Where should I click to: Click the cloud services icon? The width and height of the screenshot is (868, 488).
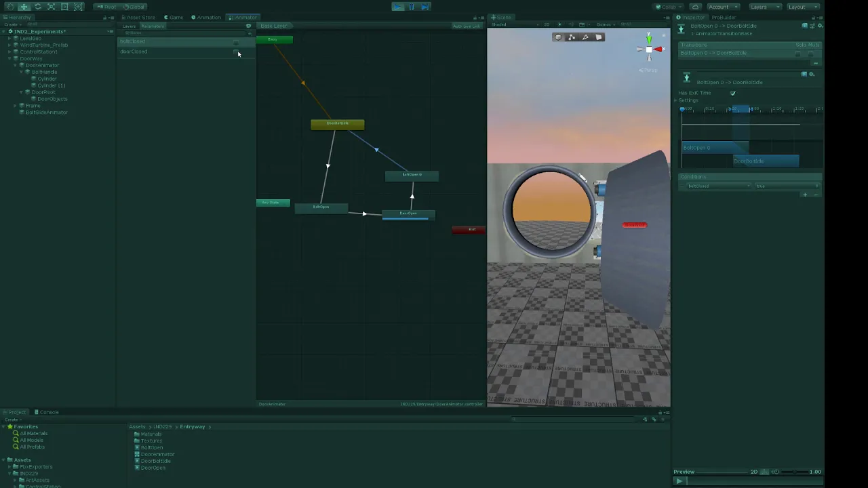(x=695, y=7)
